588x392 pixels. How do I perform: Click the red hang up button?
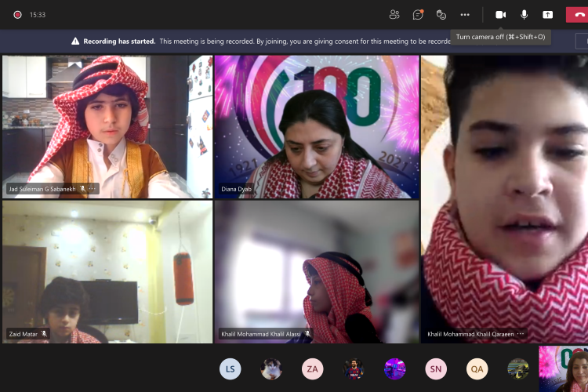[579, 14]
